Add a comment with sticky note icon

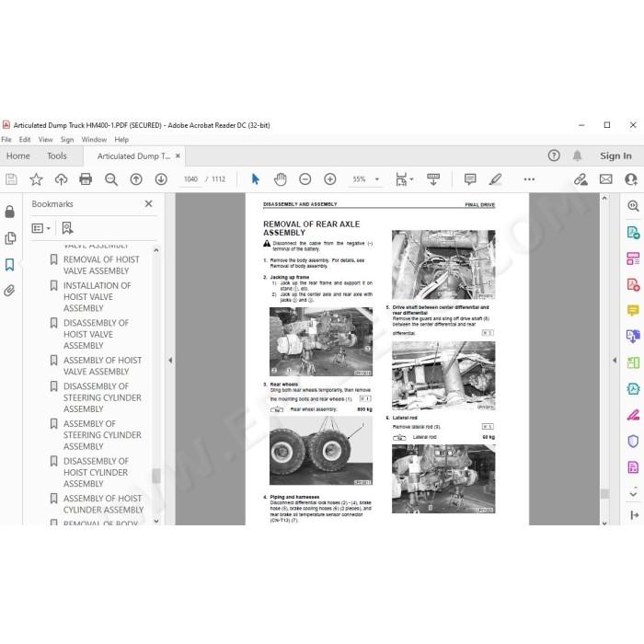[x=470, y=179]
